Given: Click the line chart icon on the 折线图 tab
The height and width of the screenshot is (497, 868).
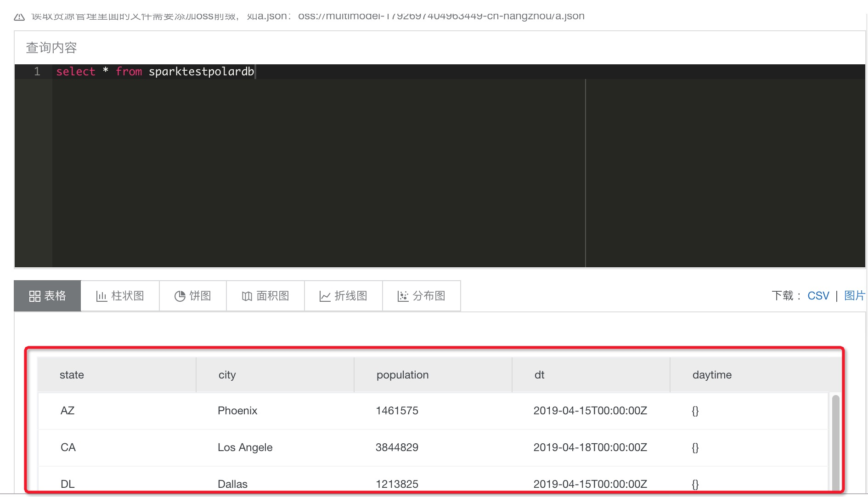Looking at the screenshot, I should click(325, 296).
